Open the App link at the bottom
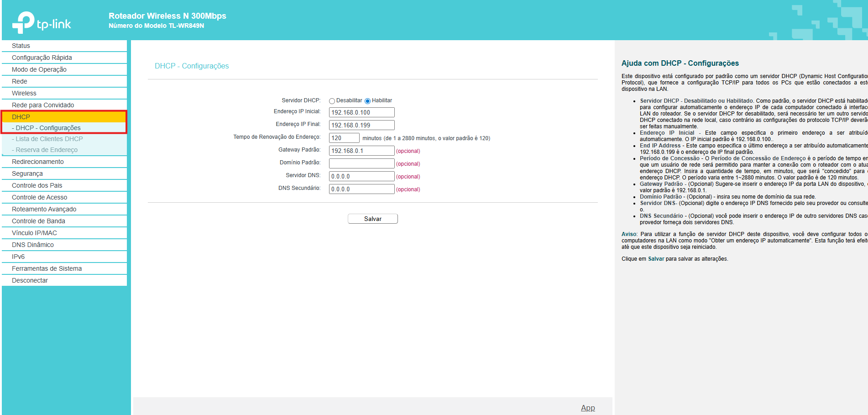This screenshot has width=868, height=415. (x=588, y=408)
